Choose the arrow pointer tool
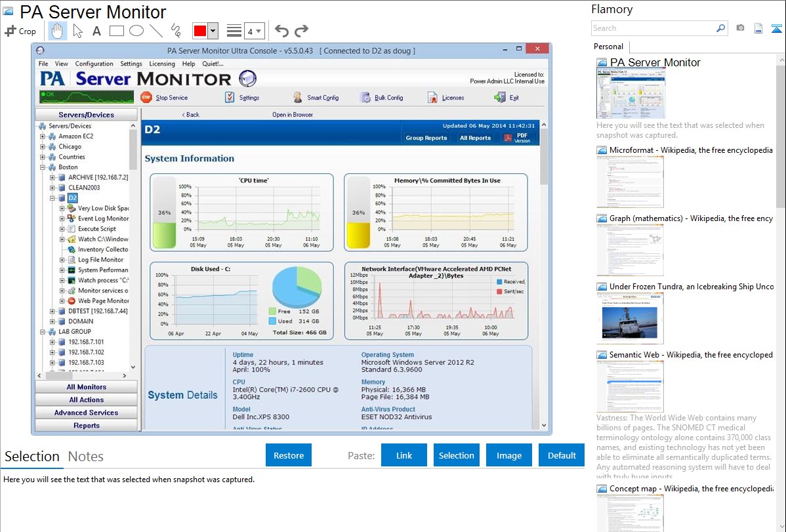Image resolution: width=786 pixels, height=532 pixels. (x=77, y=31)
